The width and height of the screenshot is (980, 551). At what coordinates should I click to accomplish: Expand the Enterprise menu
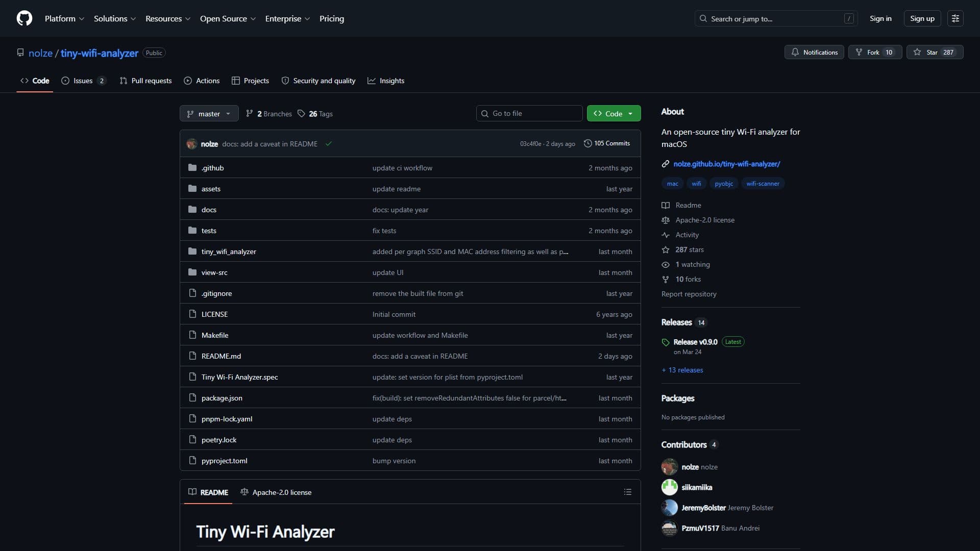[x=287, y=18]
